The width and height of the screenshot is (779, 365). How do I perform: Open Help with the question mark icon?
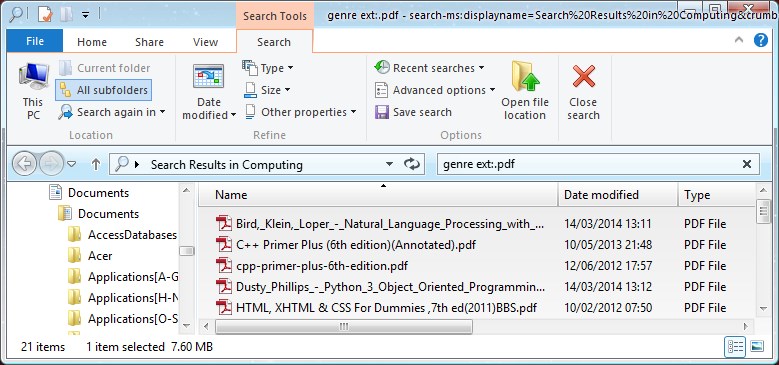click(x=761, y=40)
